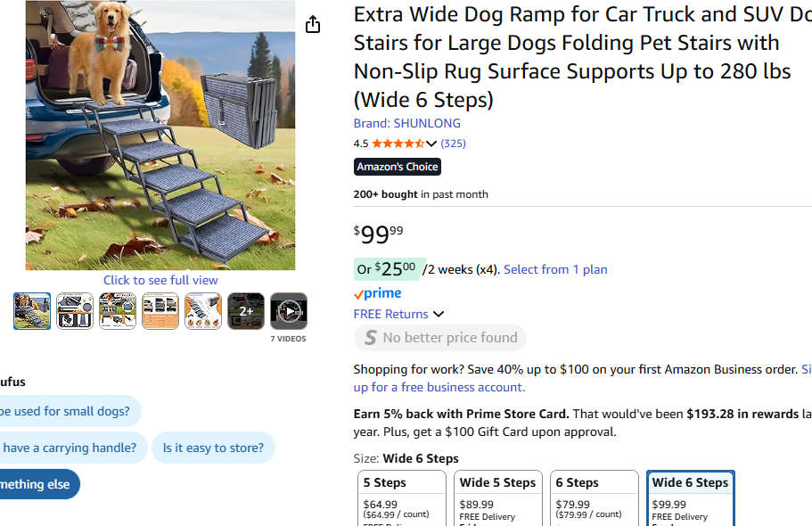Click the "have a carrying handle?" suggestion
Image resolution: width=812 pixels, height=526 pixels.
pos(70,448)
